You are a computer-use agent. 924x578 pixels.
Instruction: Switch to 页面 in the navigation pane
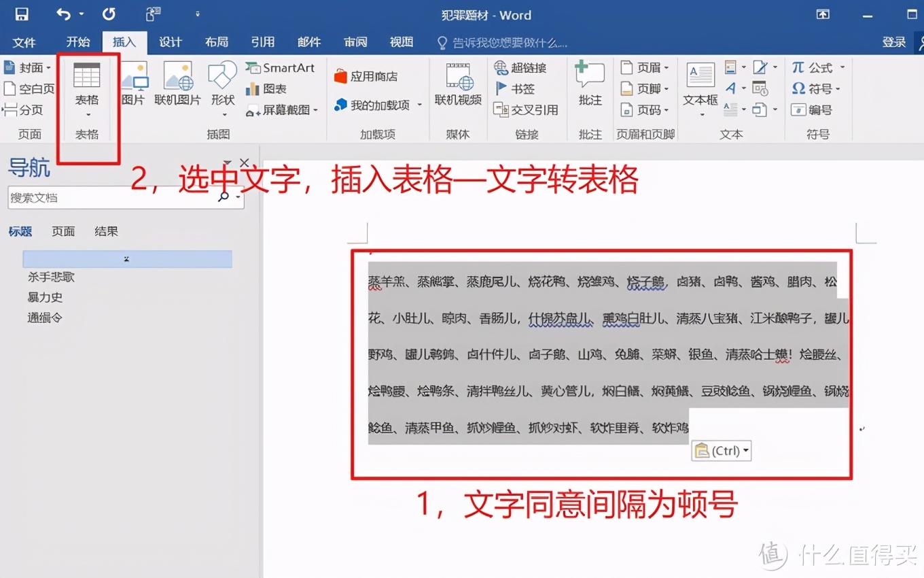(63, 231)
